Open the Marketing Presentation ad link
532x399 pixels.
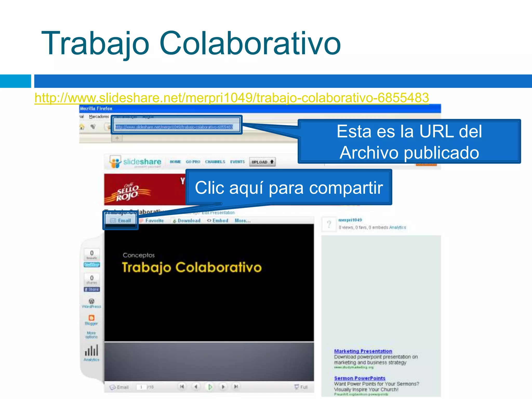[x=363, y=351]
